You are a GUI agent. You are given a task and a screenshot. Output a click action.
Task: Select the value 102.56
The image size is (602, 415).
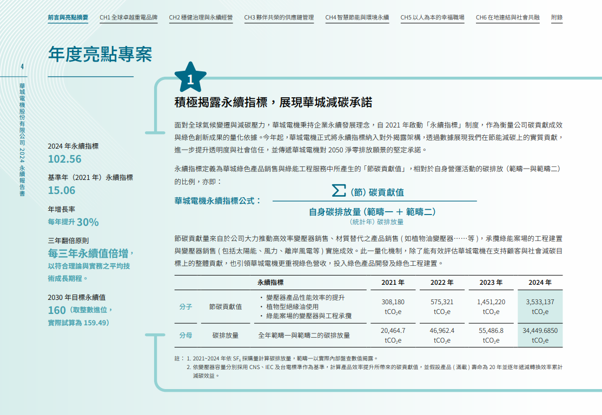(64, 159)
